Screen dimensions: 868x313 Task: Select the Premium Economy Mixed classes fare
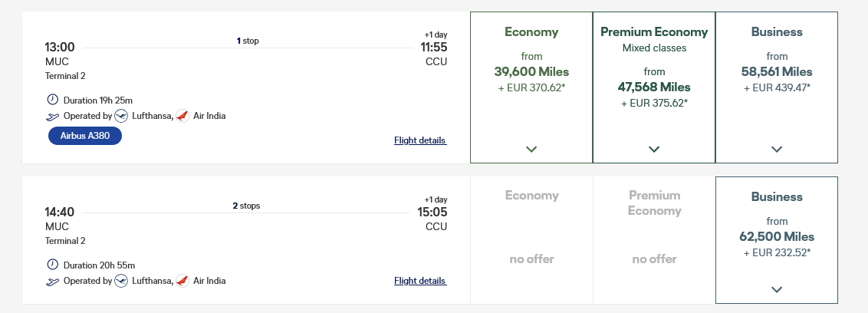(x=654, y=87)
